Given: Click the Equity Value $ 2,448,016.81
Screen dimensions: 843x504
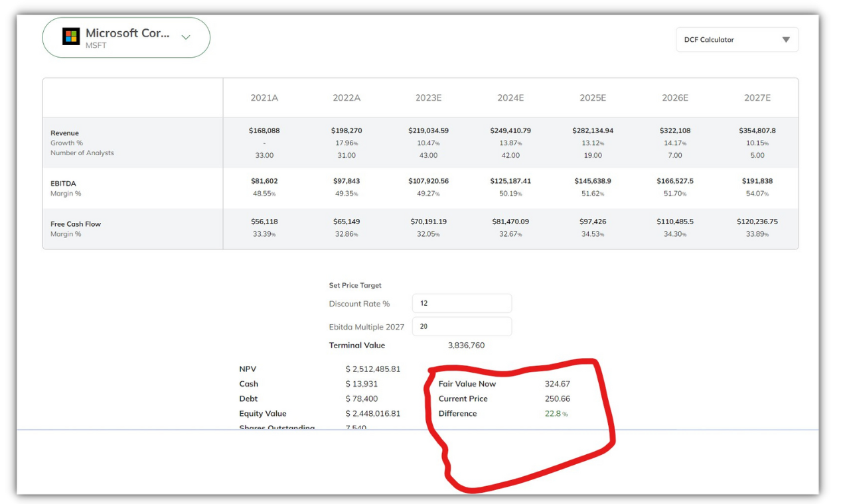Looking at the screenshot, I should pyautogui.click(x=373, y=413).
